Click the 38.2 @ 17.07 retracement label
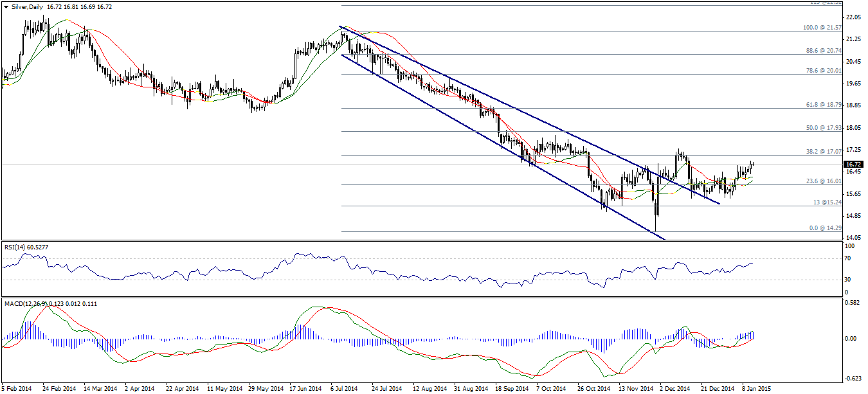The width and height of the screenshot is (868, 394). point(824,152)
